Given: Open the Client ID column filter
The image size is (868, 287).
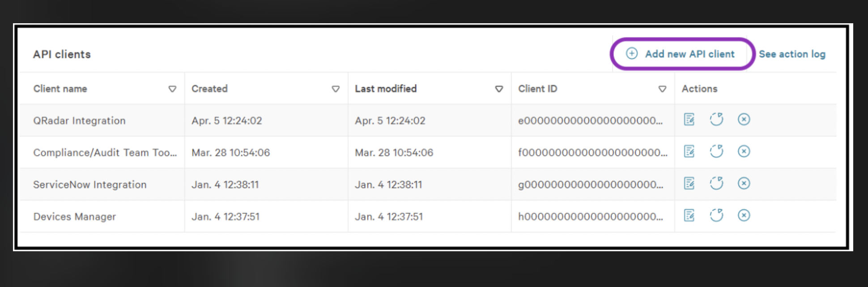Looking at the screenshot, I should click(x=662, y=89).
